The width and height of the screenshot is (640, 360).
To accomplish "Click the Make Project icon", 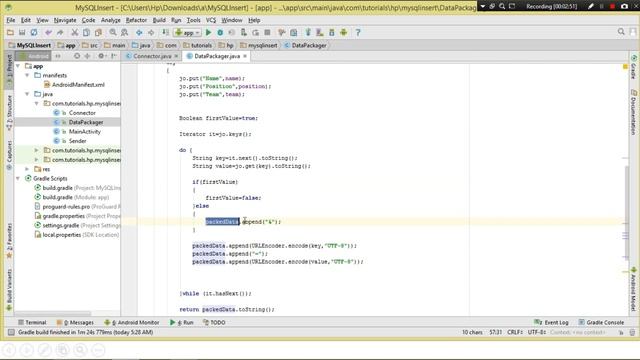I will click(x=165, y=32).
